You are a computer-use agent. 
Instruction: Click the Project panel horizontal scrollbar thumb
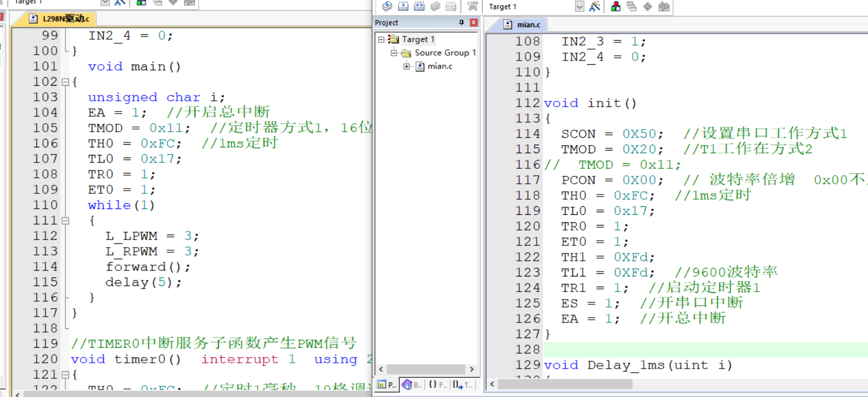click(x=426, y=369)
